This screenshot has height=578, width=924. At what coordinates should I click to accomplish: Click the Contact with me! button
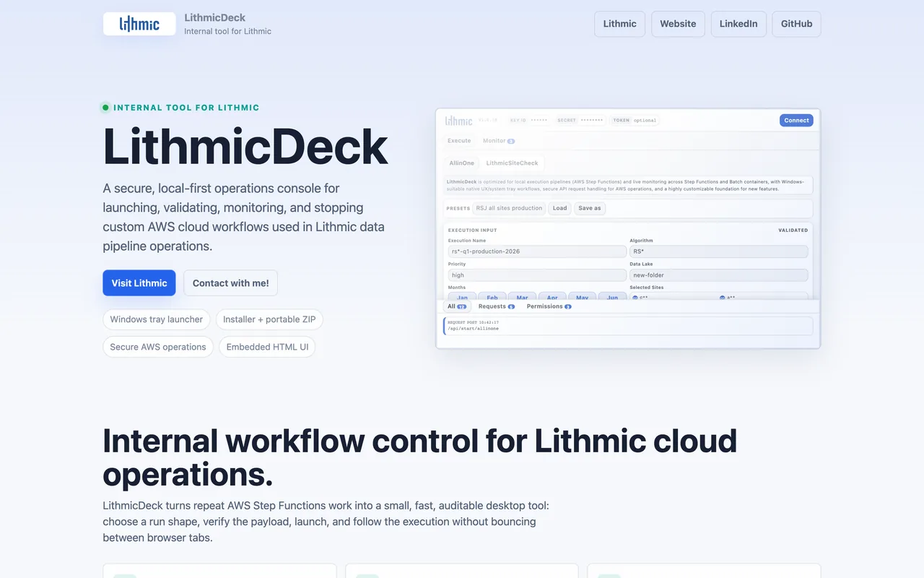pyautogui.click(x=230, y=283)
